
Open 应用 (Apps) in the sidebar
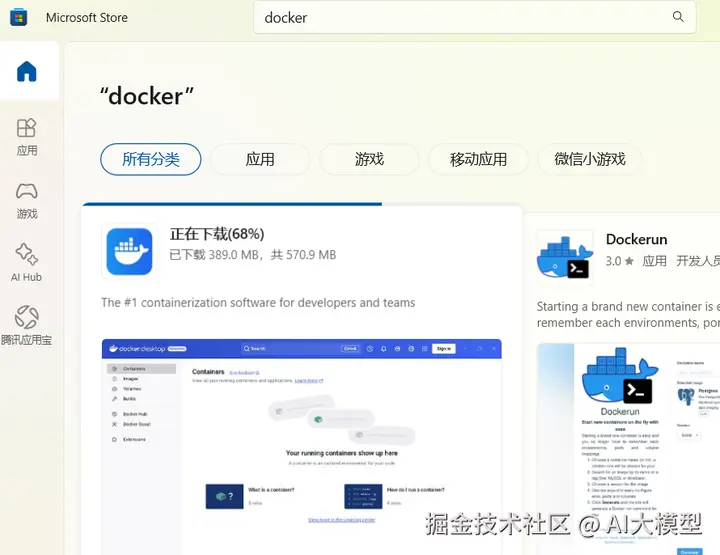pos(27,137)
